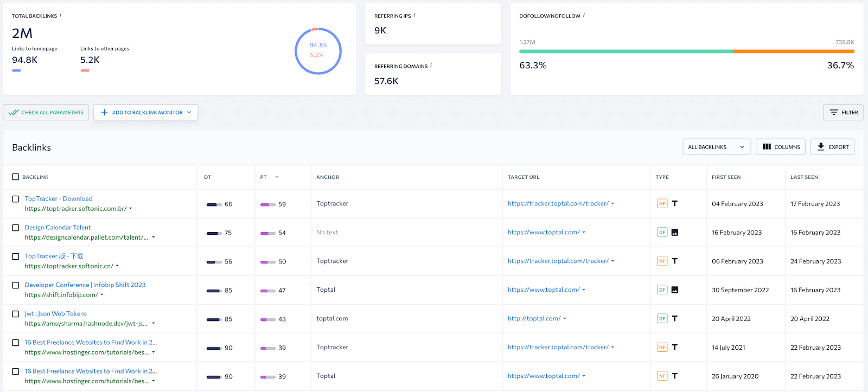Expand http://toptal.com/ target URL arrow

pyautogui.click(x=565, y=319)
